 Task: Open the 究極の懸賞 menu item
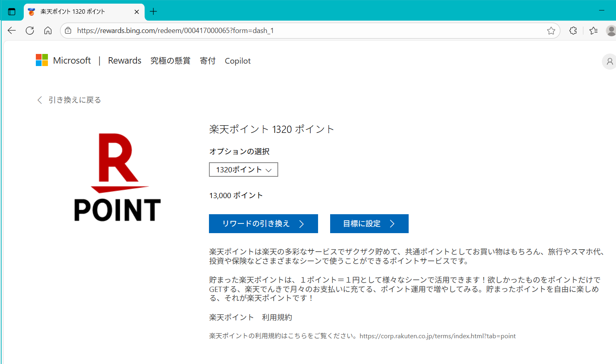(x=170, y=61)
